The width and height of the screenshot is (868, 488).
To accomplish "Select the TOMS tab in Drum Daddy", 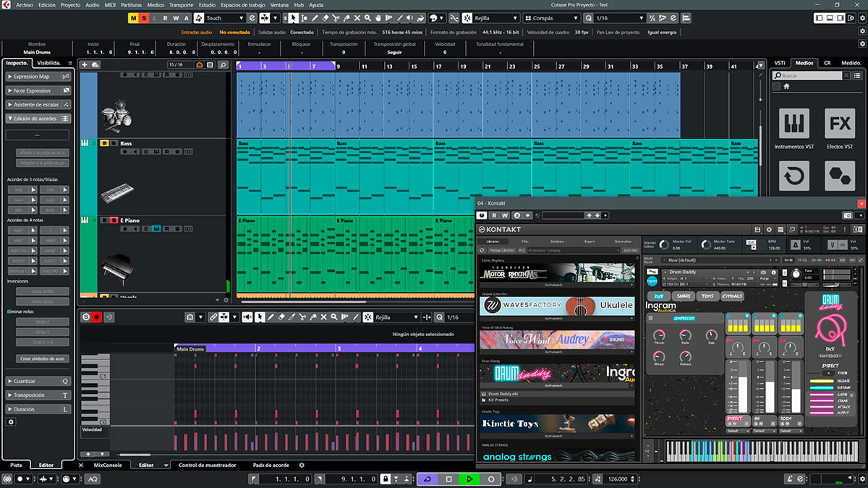I will coord(707,296).
